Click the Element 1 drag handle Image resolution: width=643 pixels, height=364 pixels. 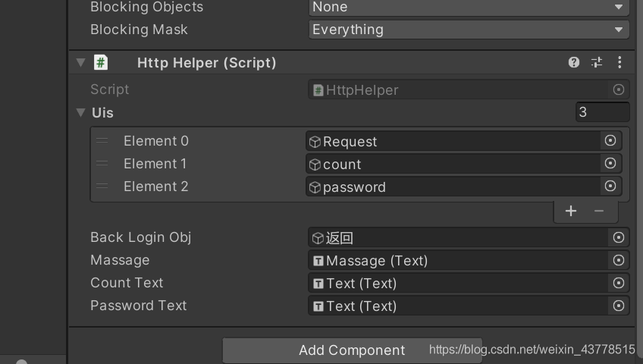[x=102, y=164]
